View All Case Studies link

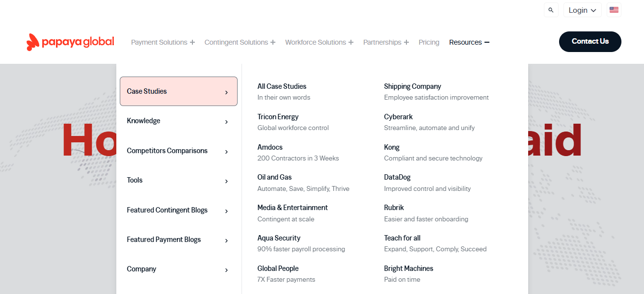point(282,86)
